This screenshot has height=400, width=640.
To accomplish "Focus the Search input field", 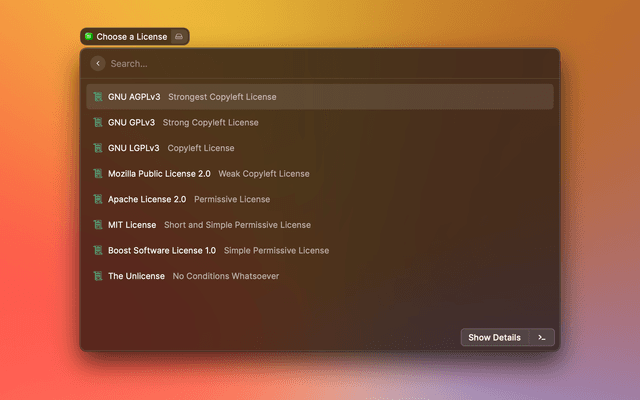I will pos(320,64).
